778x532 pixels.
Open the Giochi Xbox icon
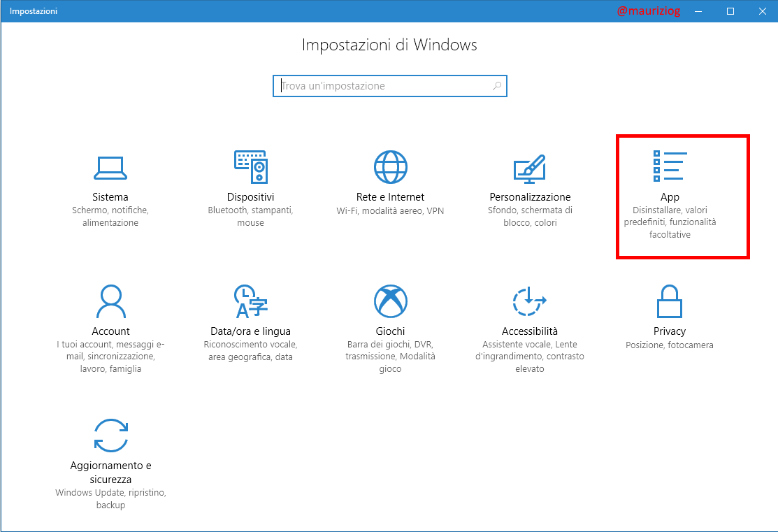tap(391, 301)
